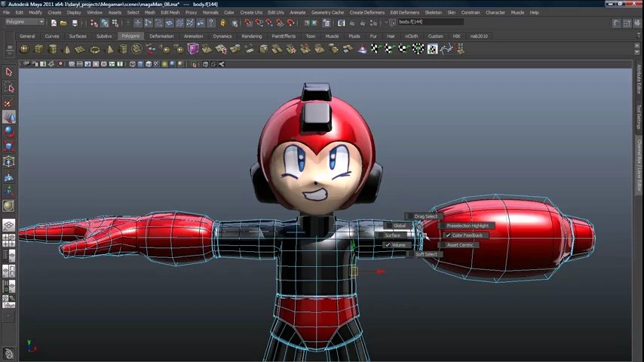Create a polygon sphere from shelf
Viewport: 644px width, 362px height.
pos(25,49)
